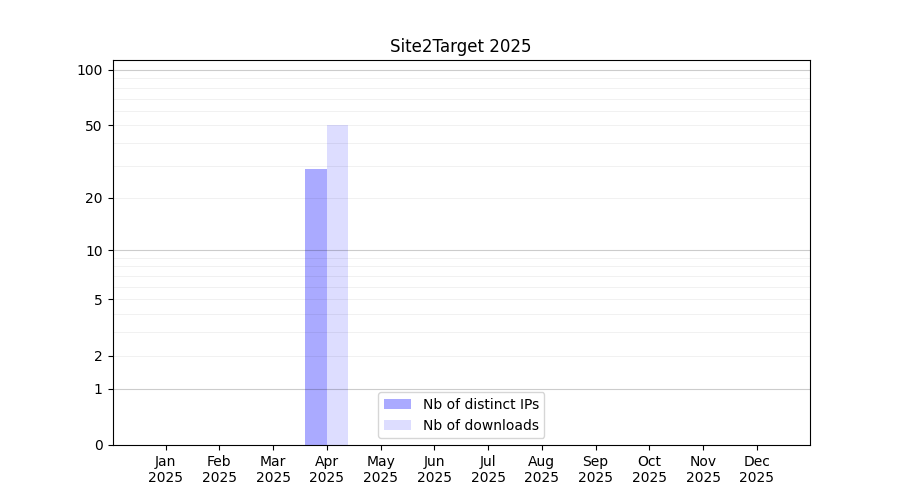The height and width of the screenshot is (500, 900).
Task: Click the Jan 2025 x-axis label
Action: [166, 469]
